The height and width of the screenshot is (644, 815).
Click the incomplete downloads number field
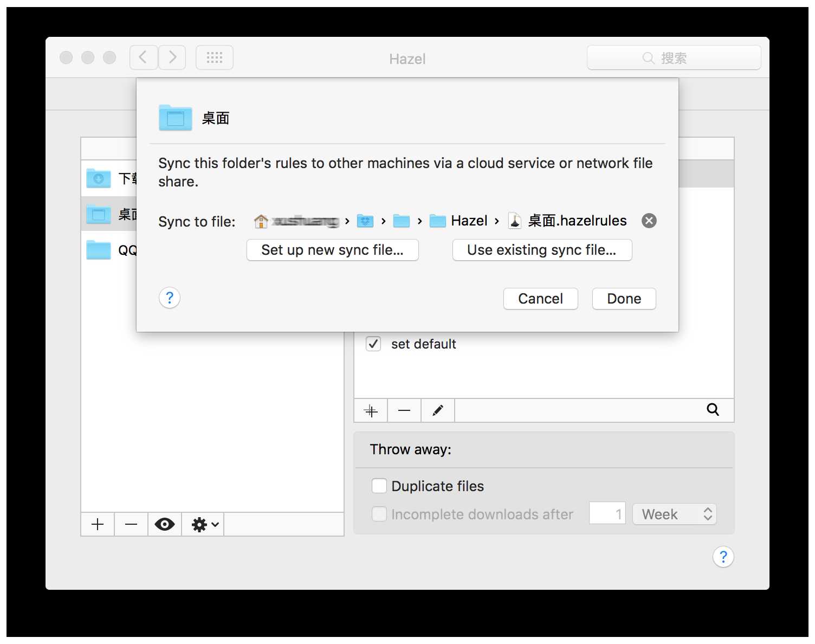point(607,513)
